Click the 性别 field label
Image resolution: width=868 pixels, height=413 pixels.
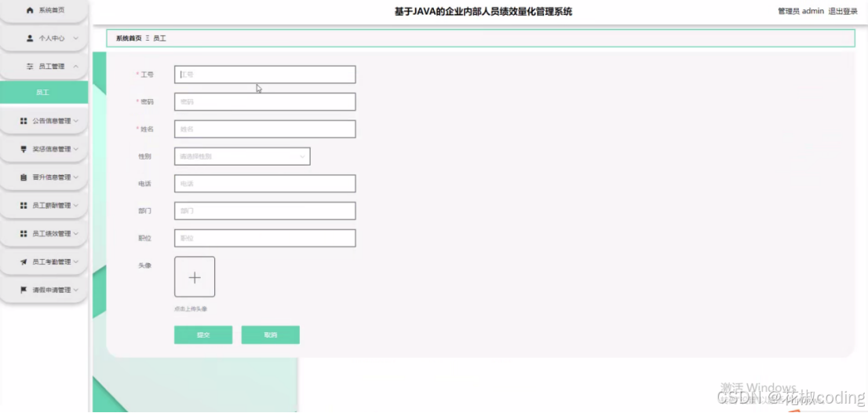(x=144, y=157)
